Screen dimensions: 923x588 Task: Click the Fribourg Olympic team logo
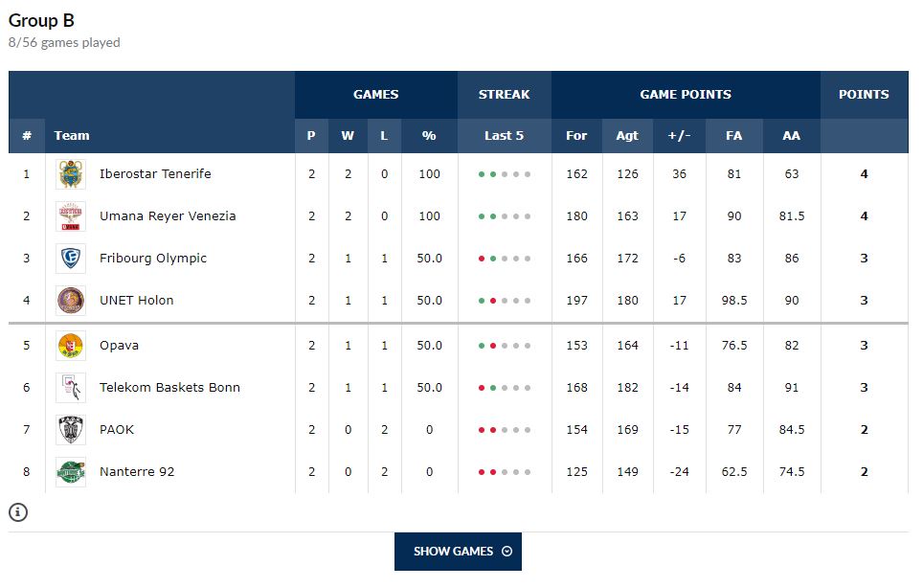coord(71,259)
